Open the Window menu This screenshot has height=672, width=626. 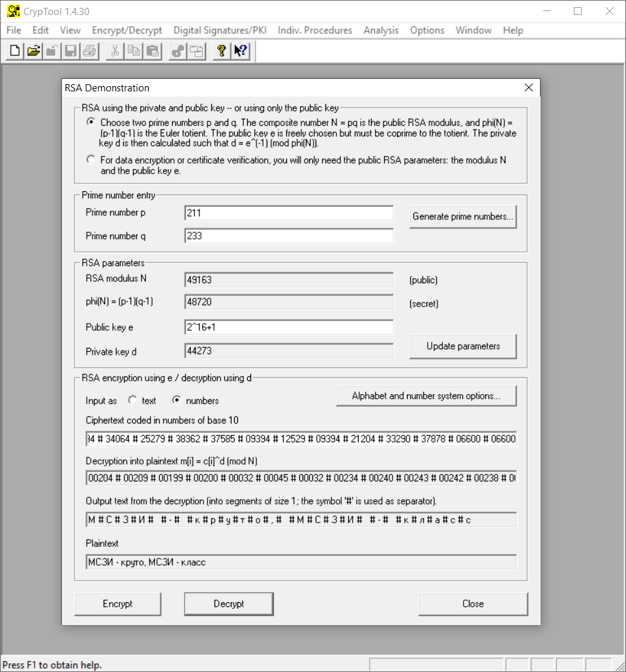pos(473,31)
